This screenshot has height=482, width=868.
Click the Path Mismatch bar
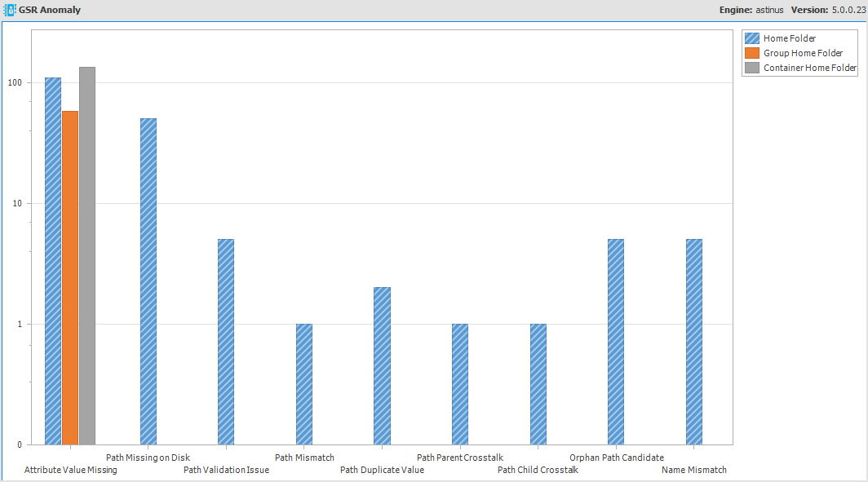tap(304, 384)
